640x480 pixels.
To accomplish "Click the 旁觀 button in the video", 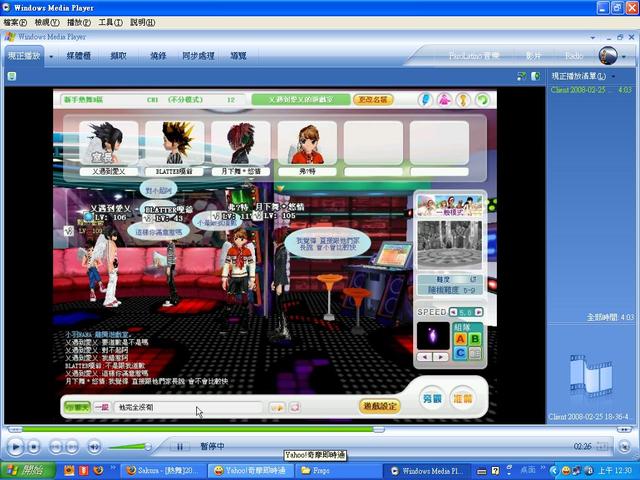I will point(432,398).
